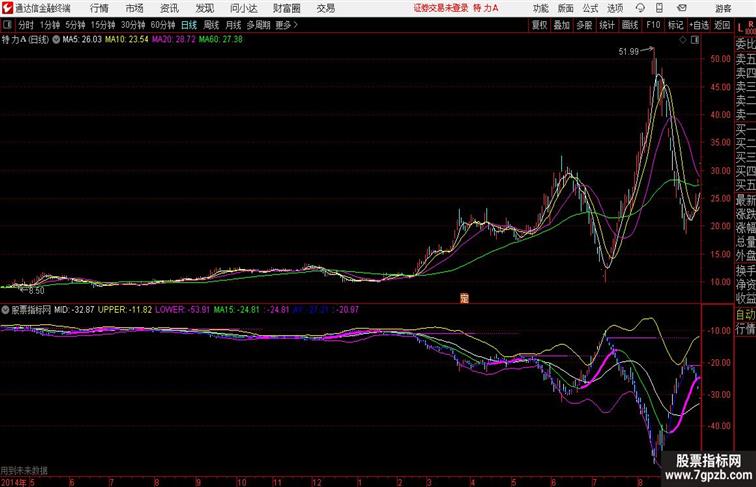Expand the main chart indicator dropdown next to 特力A(日线)
The height and width of the screenshot is (487, 756).
pos(56,40)
